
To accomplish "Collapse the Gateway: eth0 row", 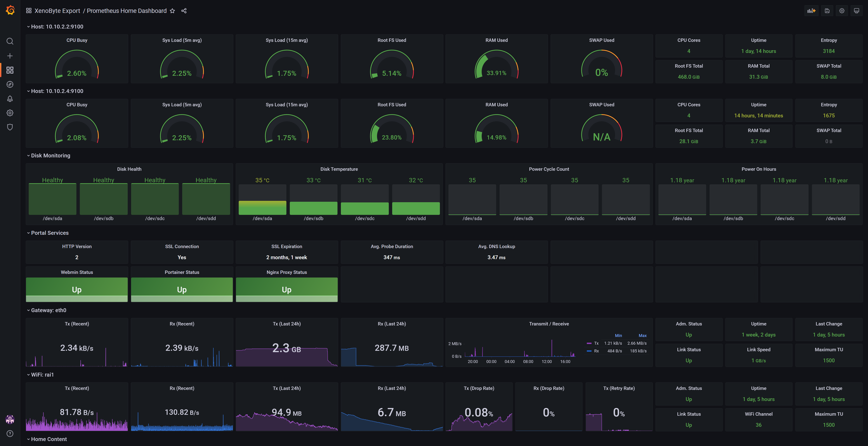I will 48,310.
